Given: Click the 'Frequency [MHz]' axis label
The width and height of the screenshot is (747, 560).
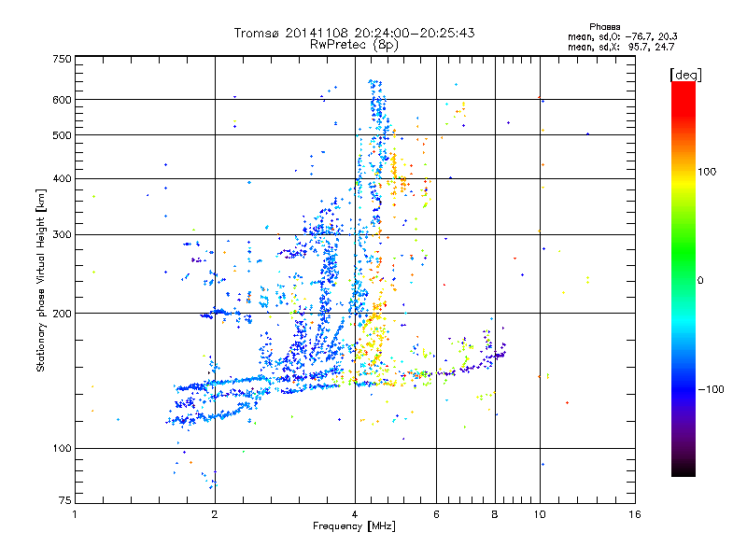Looking at the screenshot, I should [x=355, y=526].
